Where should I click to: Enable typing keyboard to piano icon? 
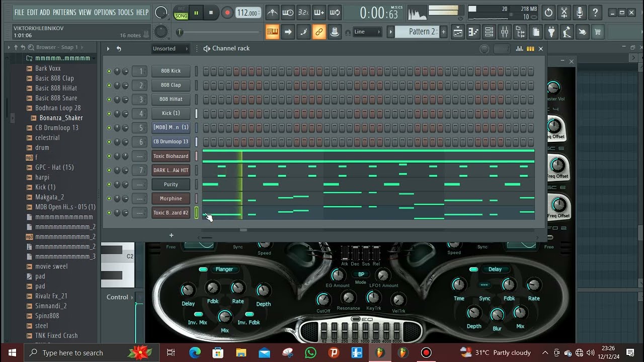pyautogui.click(x=272, y=32)
